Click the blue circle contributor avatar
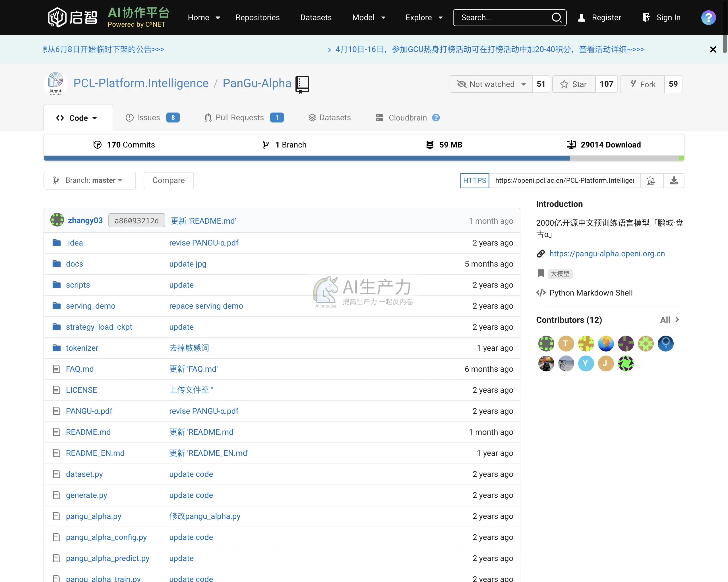Viewport: 728px width, 582px height. [665, 344]
